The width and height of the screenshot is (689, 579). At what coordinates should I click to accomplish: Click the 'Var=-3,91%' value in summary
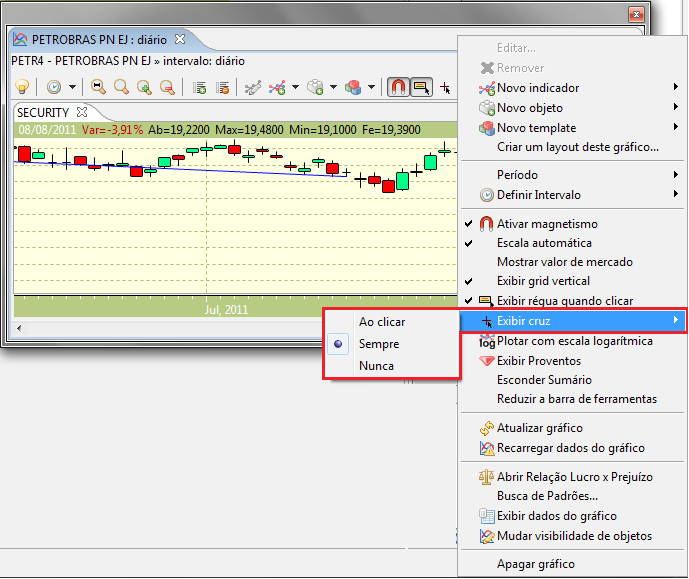112,130
